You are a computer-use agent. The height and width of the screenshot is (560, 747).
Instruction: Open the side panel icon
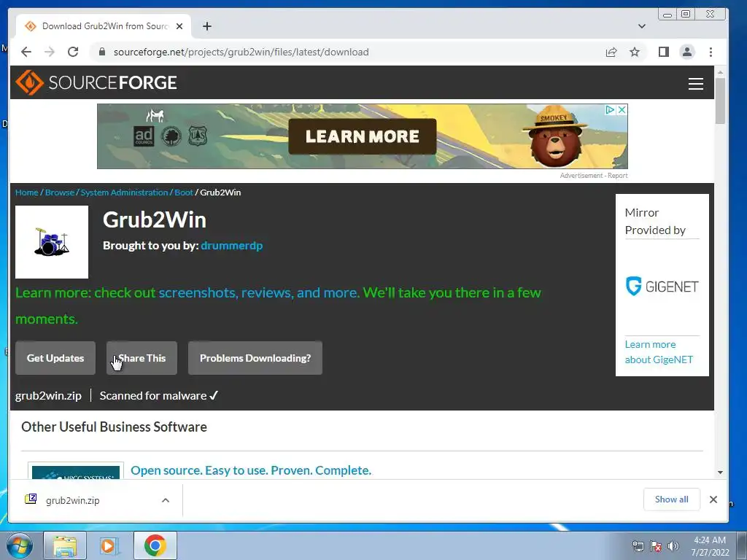pos(664,52)
